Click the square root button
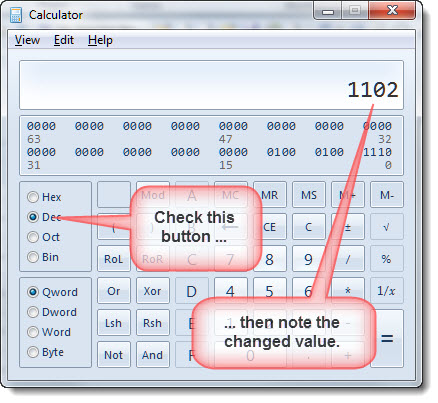This screenshot has width=438, height=403. click(387, 227)
